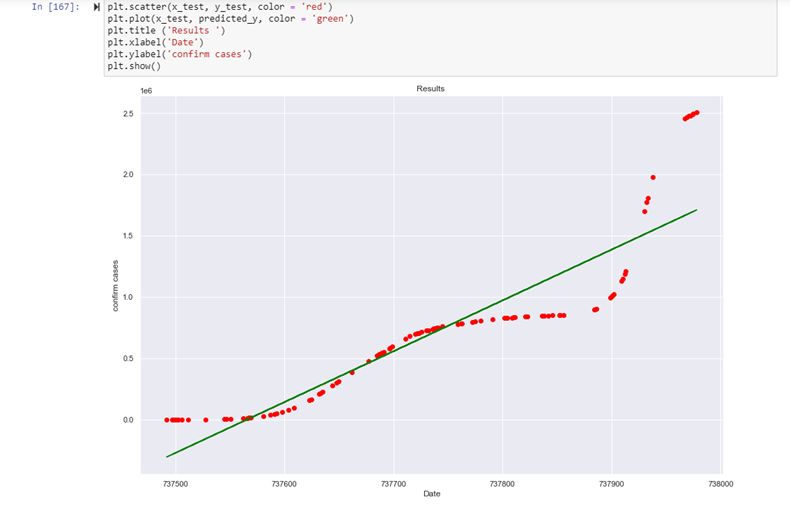The height and width of the screenshot is (511, 790).
Task: Click the 1e6 exponent label above the y-axis
Action: (146, 90)
